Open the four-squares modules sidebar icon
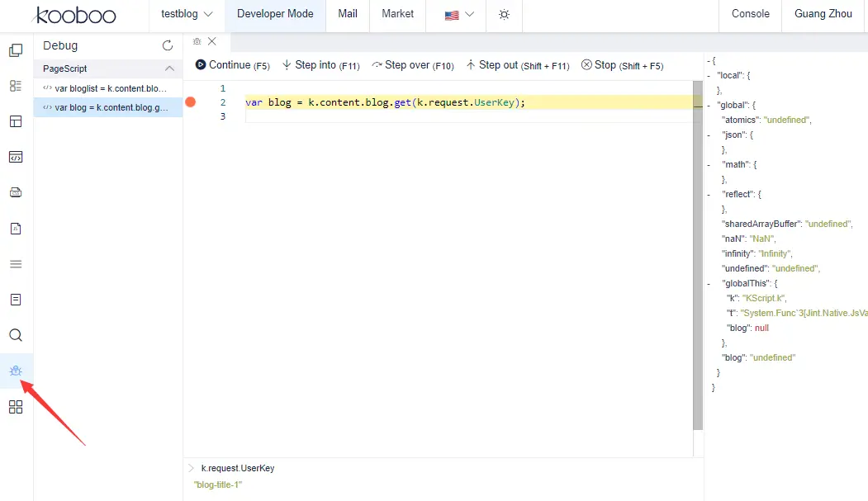The height and width of the screenshot is (501, 868). pos(16,407)
